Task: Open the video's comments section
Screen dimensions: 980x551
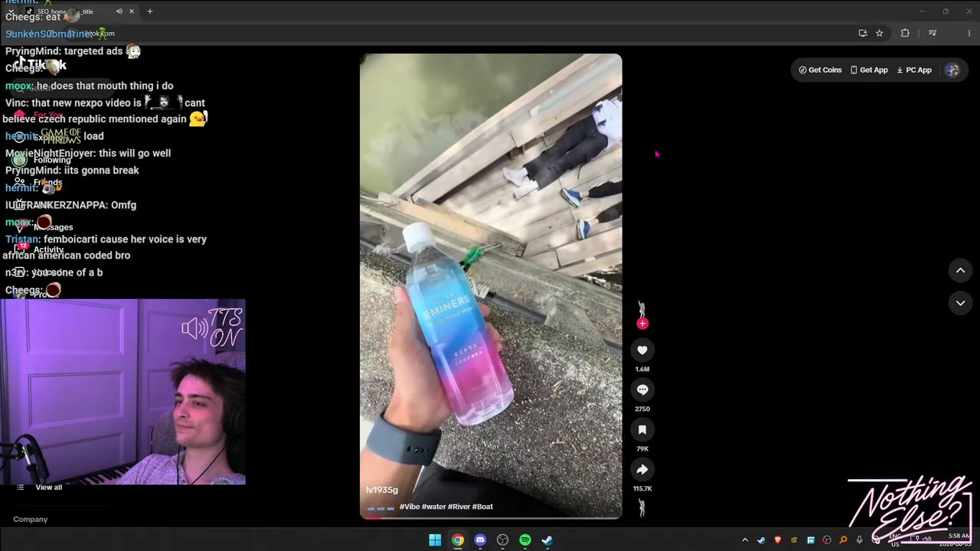Action: click(x=642, y=390)
